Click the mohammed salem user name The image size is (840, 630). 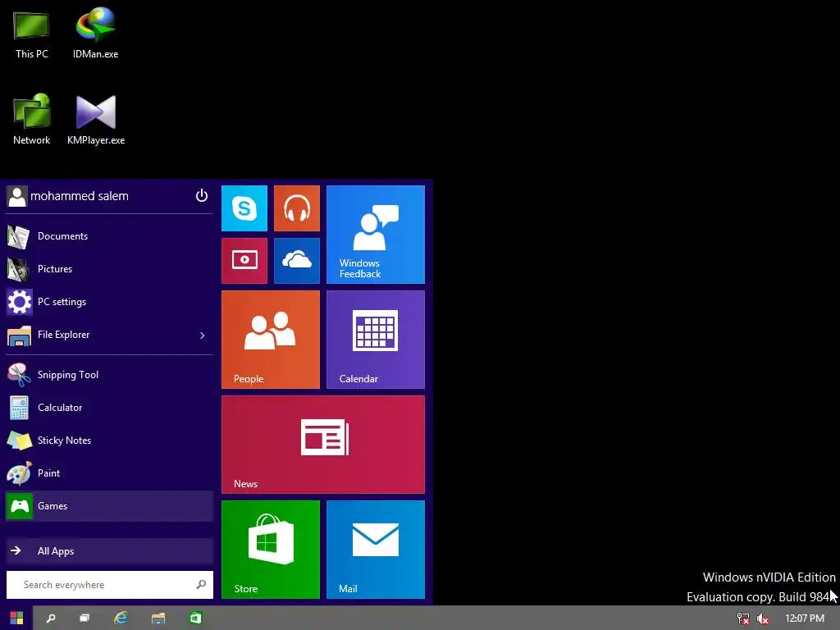[80, 196]
